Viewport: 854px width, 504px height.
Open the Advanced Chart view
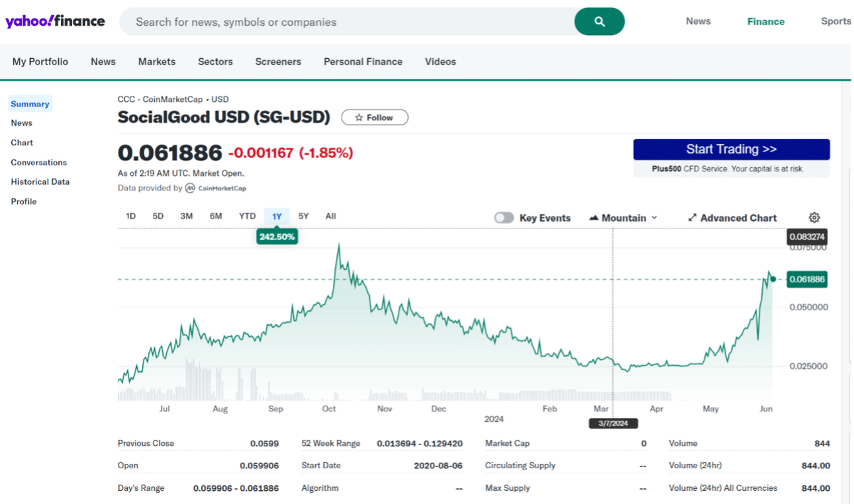click(x=732, y=218)
